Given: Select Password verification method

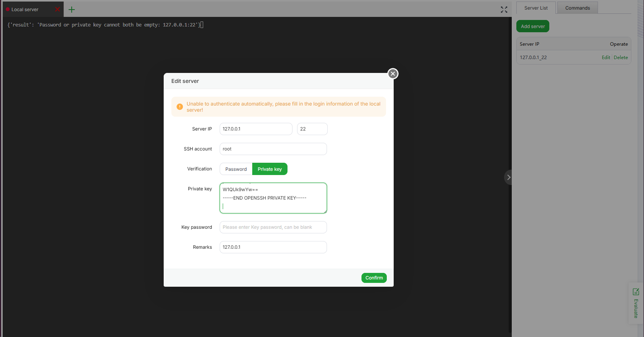Looking at the screenshot, I should point(236,169).
